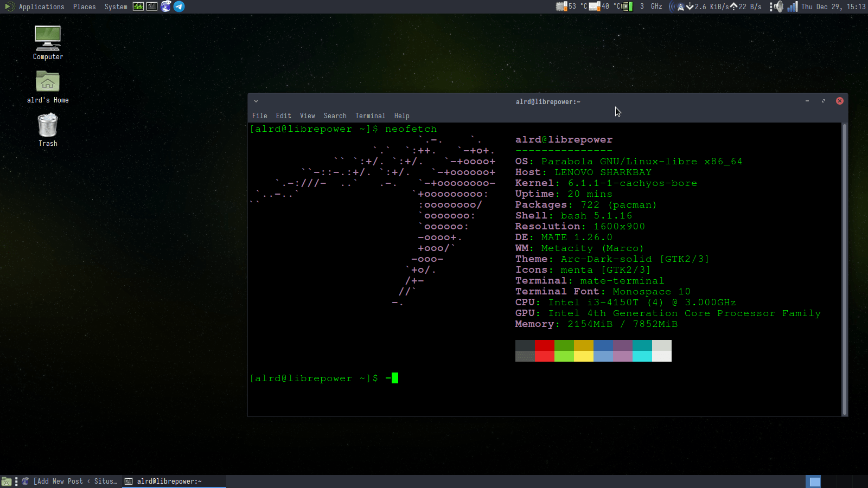Click the CPU: Intel i3-4150T line

(x=626, y=303)
